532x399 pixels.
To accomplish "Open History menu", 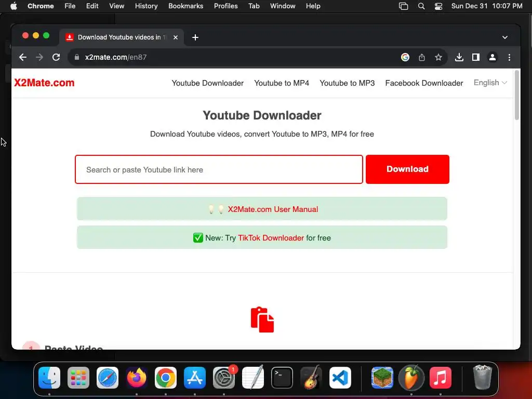I will coord(146,6).
